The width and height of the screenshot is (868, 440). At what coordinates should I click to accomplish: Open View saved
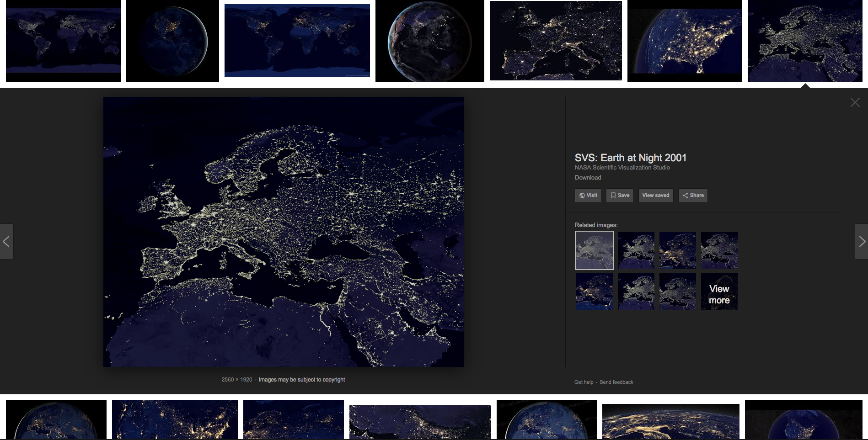(656, 196)
